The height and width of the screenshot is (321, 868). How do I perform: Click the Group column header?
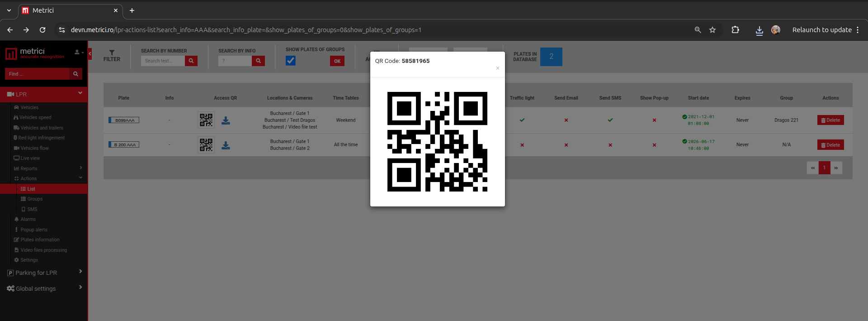pos(786,98)
